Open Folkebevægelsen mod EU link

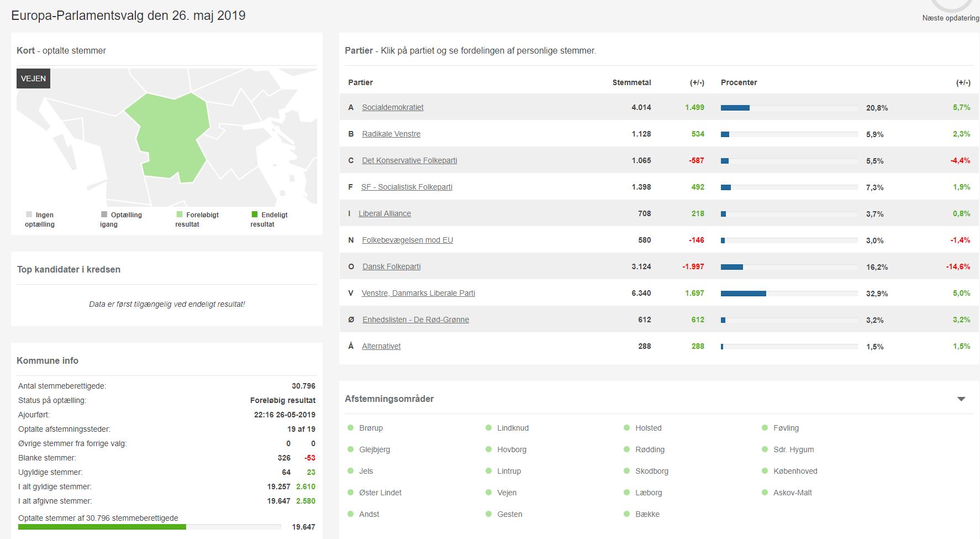(407, 240)
